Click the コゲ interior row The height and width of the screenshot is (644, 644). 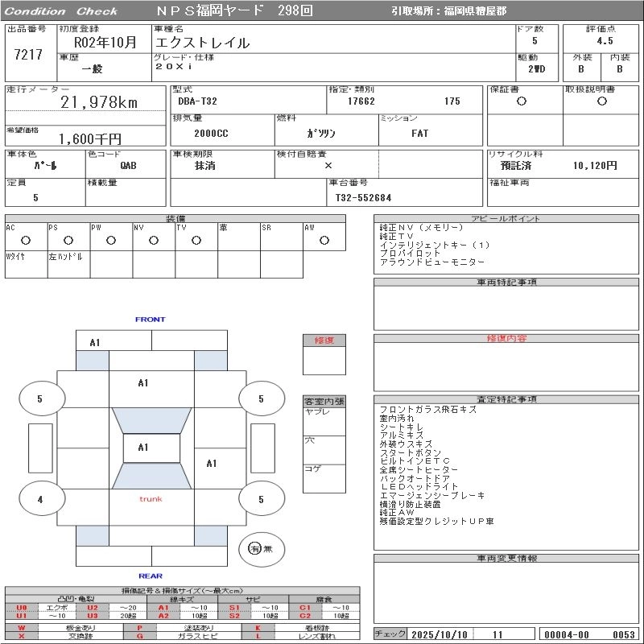(x=324, y=478)
